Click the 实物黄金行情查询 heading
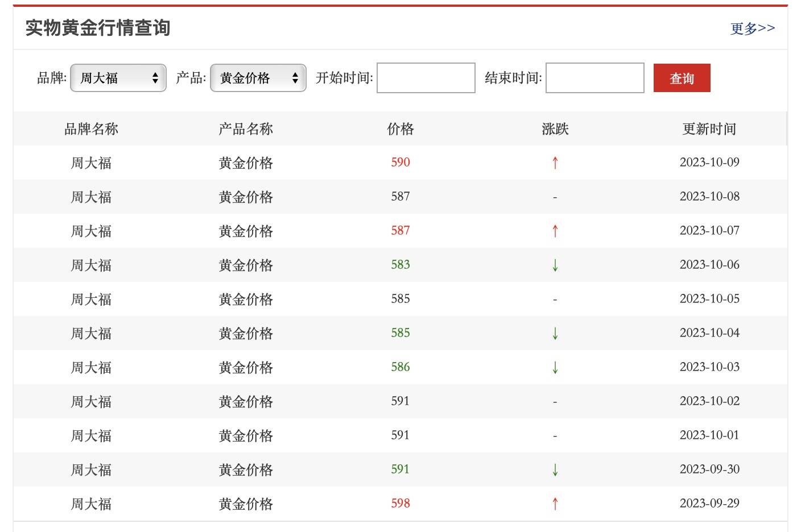This screenshot has width=801, height=532. point(98,28)
